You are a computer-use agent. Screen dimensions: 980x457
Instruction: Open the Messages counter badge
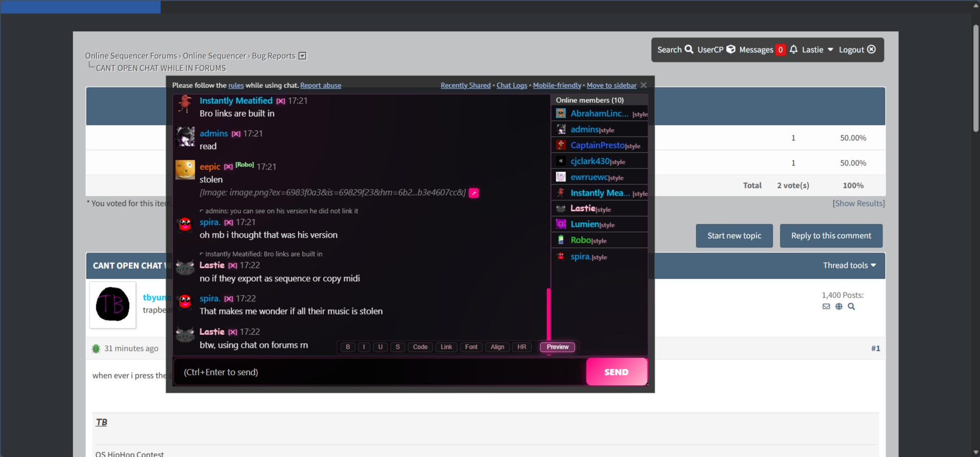(780, 50)
